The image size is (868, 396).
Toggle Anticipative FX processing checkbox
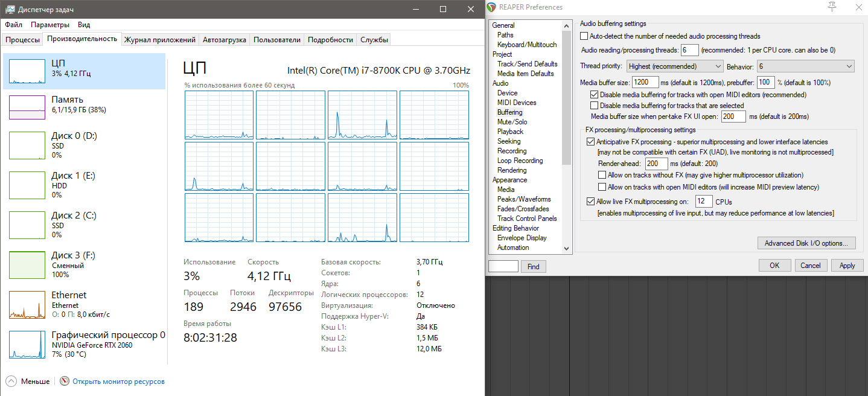[590, 142]
